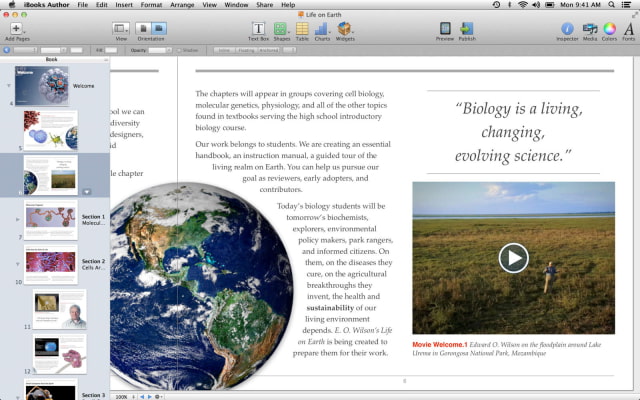Toggle the Fonts panel
The width and height of the screenshot is (640, 400).
point(629,30)
